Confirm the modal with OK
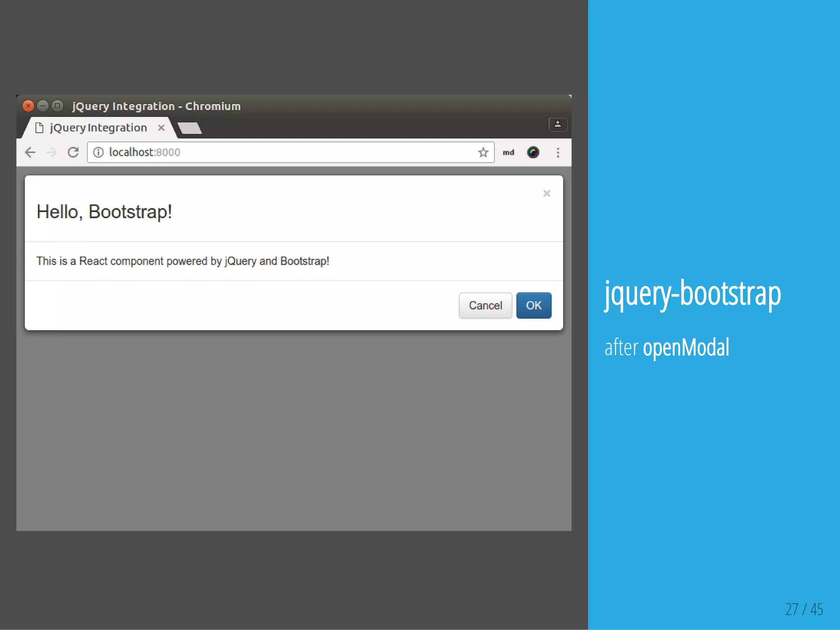This screenshot has width=840, height=630. (534, 306)
